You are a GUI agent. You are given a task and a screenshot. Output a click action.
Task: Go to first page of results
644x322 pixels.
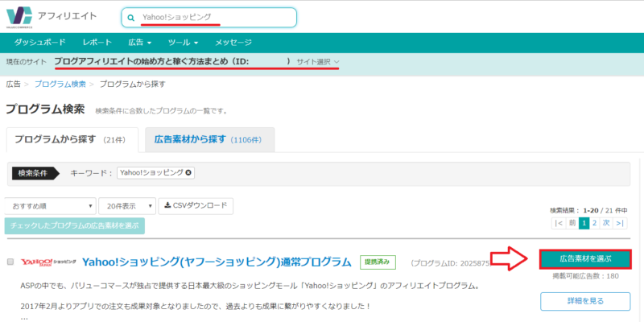(x=559, y=223)
